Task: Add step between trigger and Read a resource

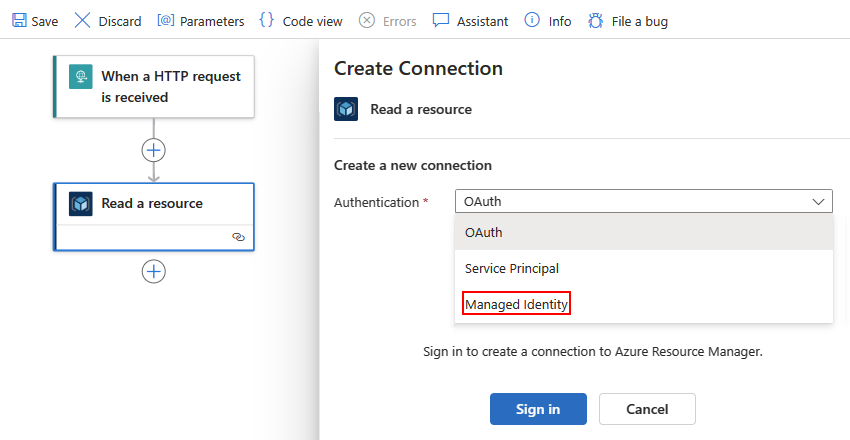Action: point(153,150)
